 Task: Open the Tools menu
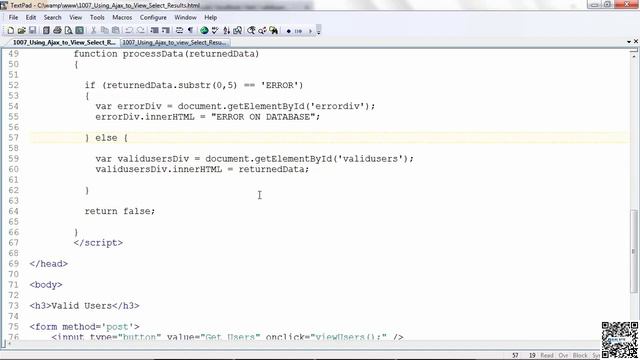97,18
